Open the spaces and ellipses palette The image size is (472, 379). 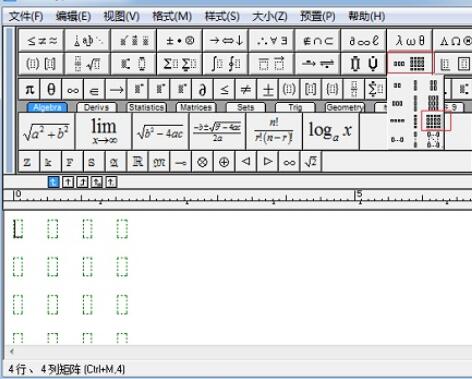[88, 41]
